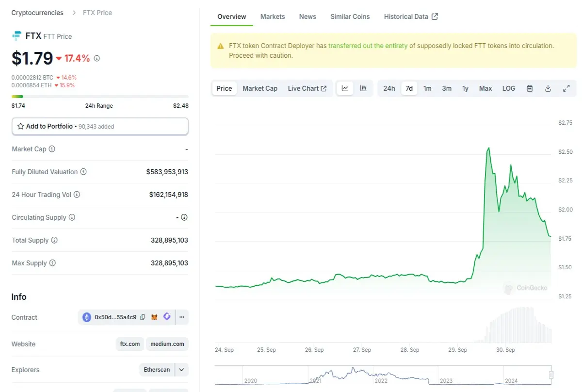Click the Ethereum chain icon in Contract

pyautogui.click(x=87, y=317)
